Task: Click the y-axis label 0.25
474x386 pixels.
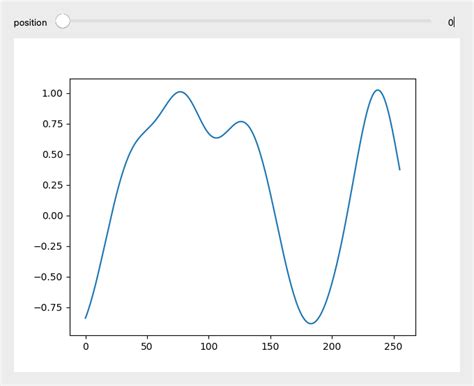Action: (52, 185)
